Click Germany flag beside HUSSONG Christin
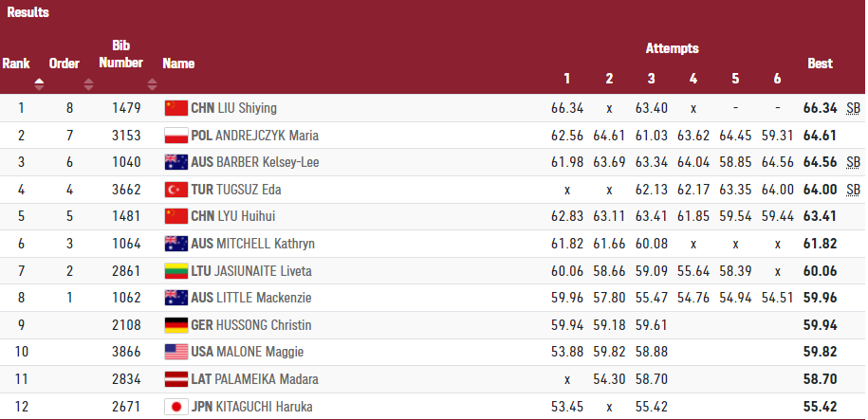868x420 pixels. 176,325
